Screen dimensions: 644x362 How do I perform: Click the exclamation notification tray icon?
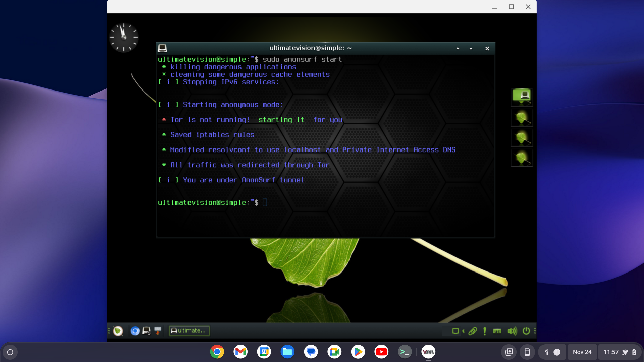click(x=485, y=331)
